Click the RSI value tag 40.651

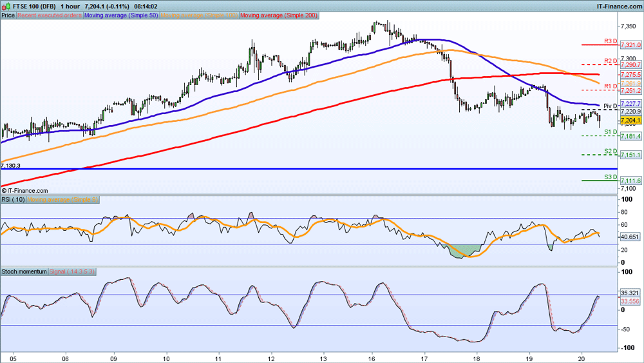(630, 237)
